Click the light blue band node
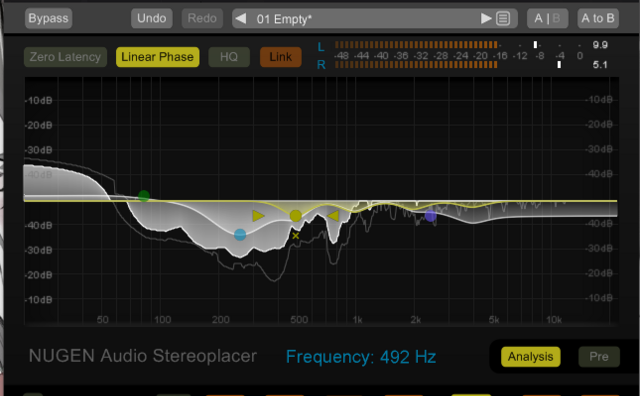This screenshot has height=396, width=640. [x=240, y=235]
